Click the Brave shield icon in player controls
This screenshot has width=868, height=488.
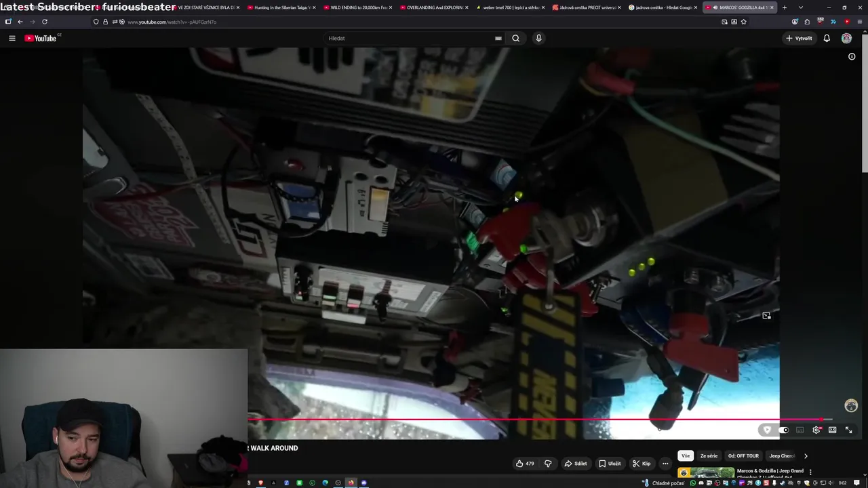coord(767,430)
